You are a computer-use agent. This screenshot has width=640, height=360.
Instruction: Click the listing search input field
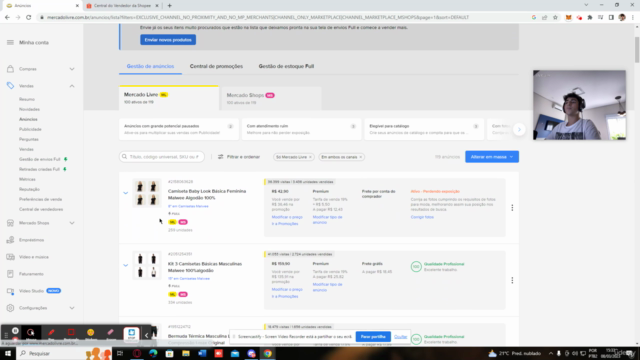click(x=162, y=157)
